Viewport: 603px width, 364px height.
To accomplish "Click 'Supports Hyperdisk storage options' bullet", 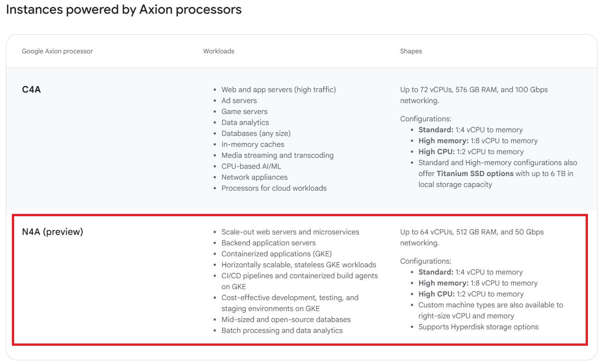I will click(x=478, y=327).
